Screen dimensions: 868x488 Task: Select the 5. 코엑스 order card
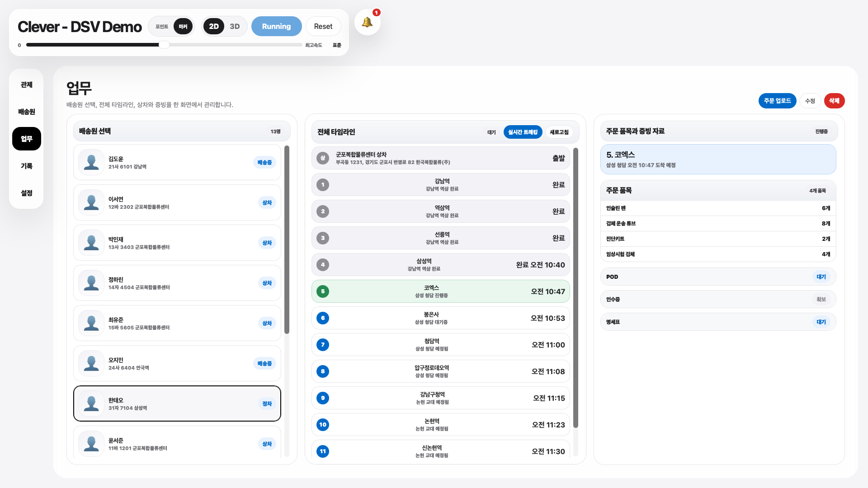(718, 159)
